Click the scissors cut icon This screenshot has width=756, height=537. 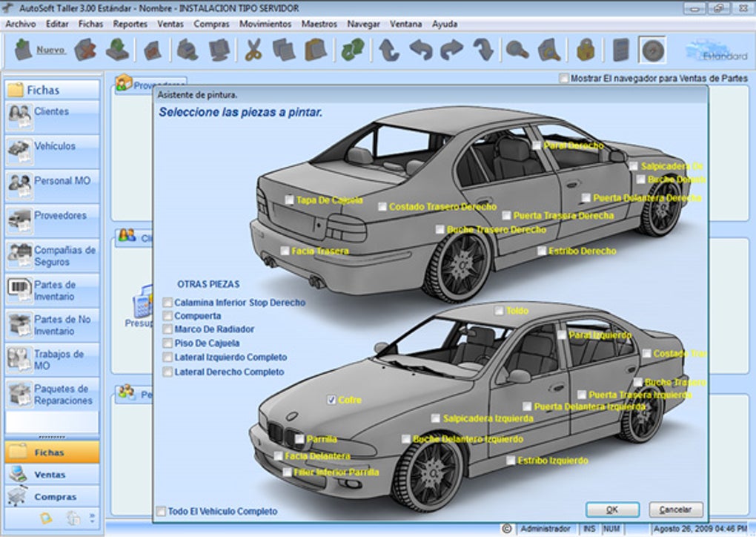[x=253, y=50]
